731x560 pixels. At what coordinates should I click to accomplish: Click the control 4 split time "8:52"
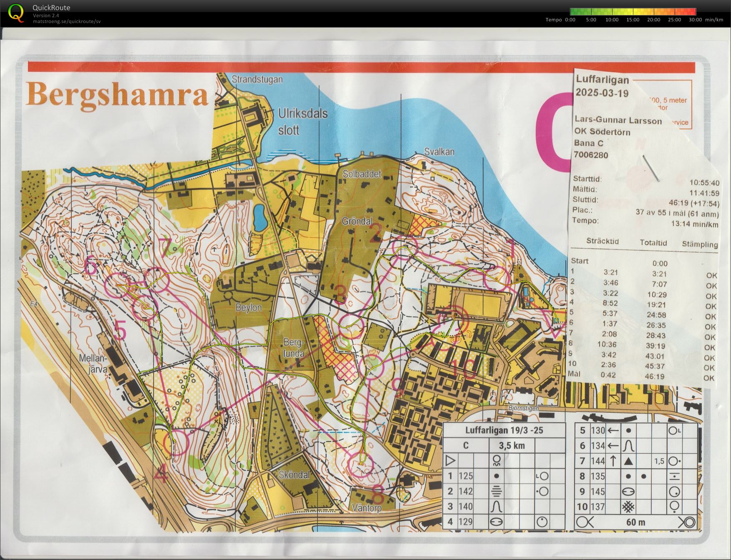pyautogui.click(x=610, y=303)
